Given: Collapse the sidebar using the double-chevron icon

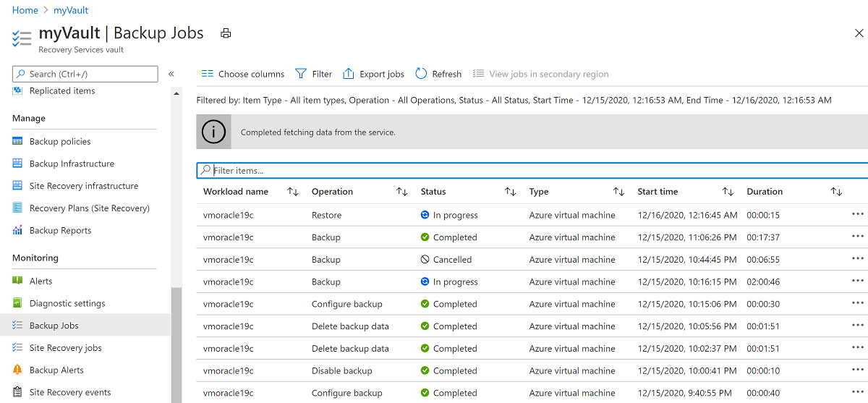Looking at the screenshot, I should point(171,74).
